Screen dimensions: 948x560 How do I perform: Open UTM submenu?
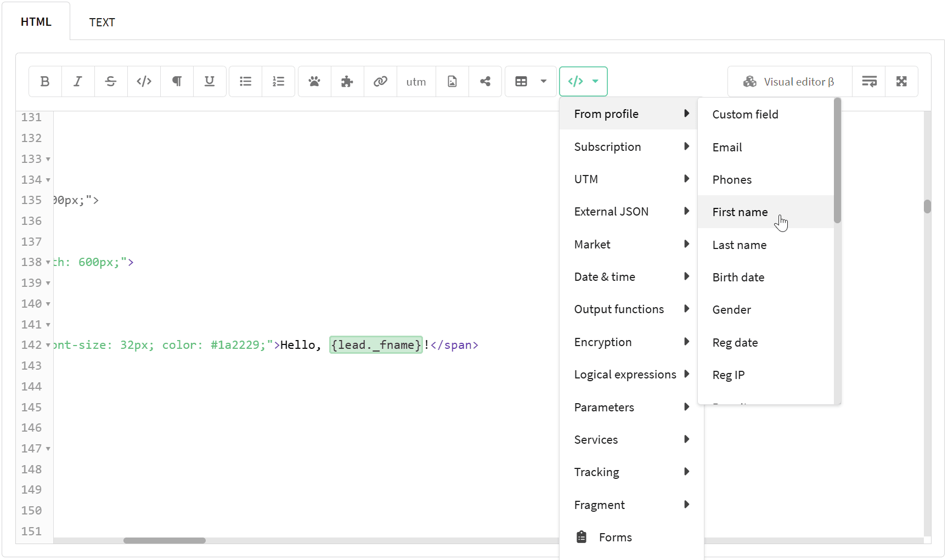pos(628,179)
